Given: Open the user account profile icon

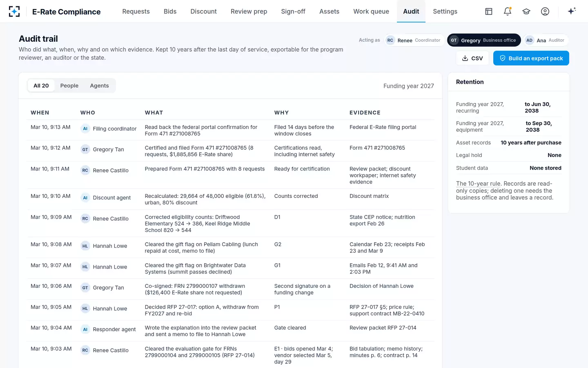Looking at the screenshot, I should 545,11.
